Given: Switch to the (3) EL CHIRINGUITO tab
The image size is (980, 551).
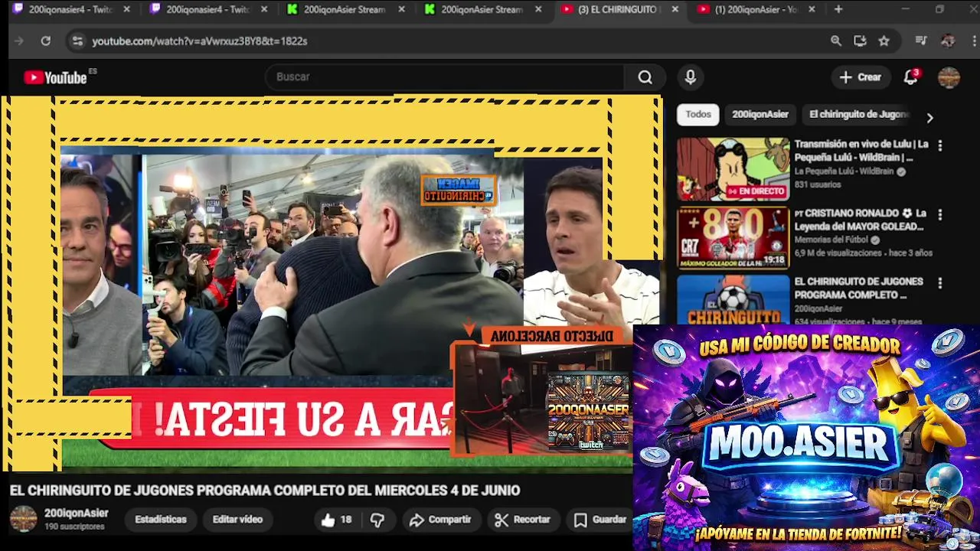Looking at the screenshot, I should point(618,9).
